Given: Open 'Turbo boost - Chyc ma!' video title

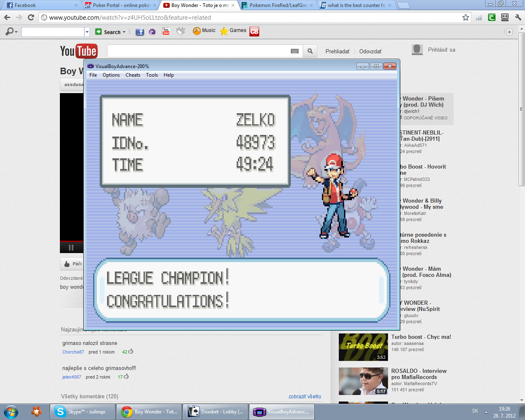Looking at the screenshot, I should [421, 337].
